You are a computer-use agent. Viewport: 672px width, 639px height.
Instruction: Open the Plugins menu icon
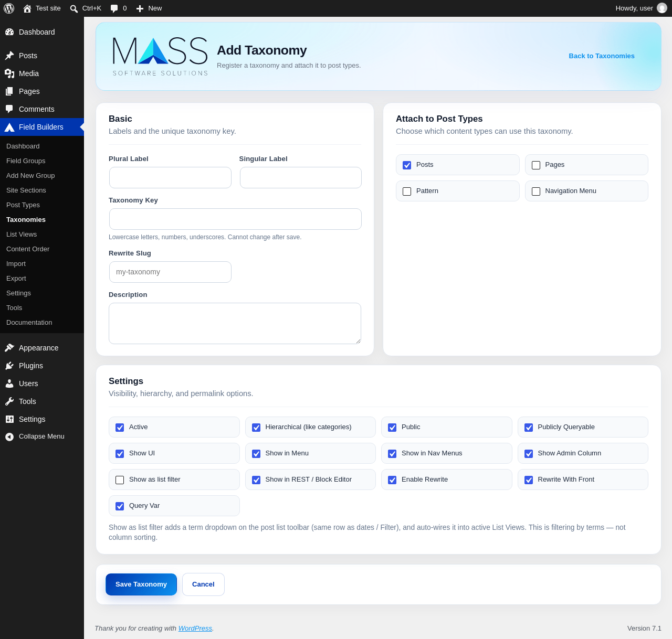(x=9, y=366)
